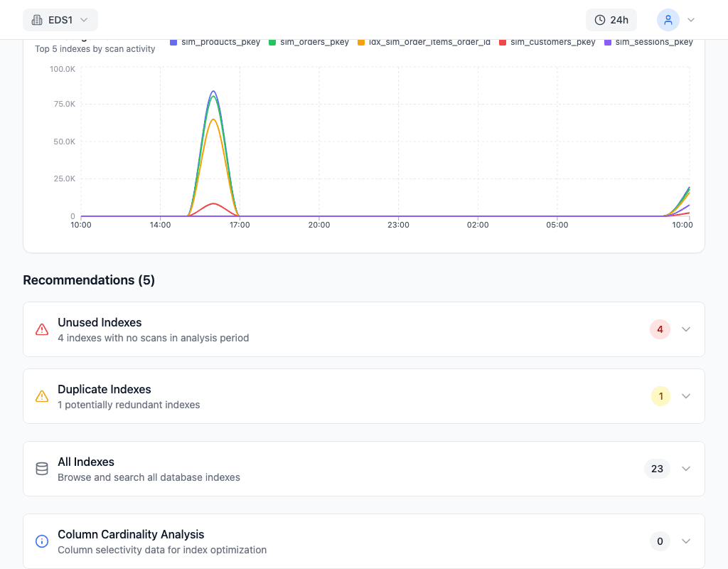Expand the All Indexes section chevron
728x569 pixels.
click(x=686, y=469)
